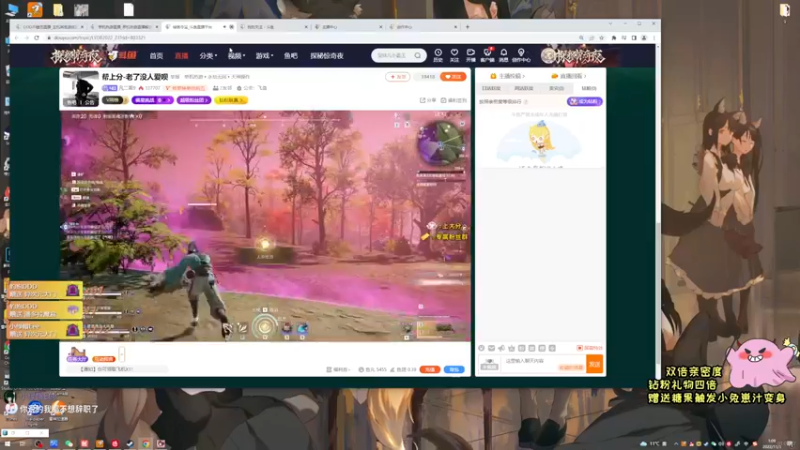Screen dimensions: 800x450
Task: Click the 开播 start-broadcast icon in header
Action: click(x=470, y=53)
